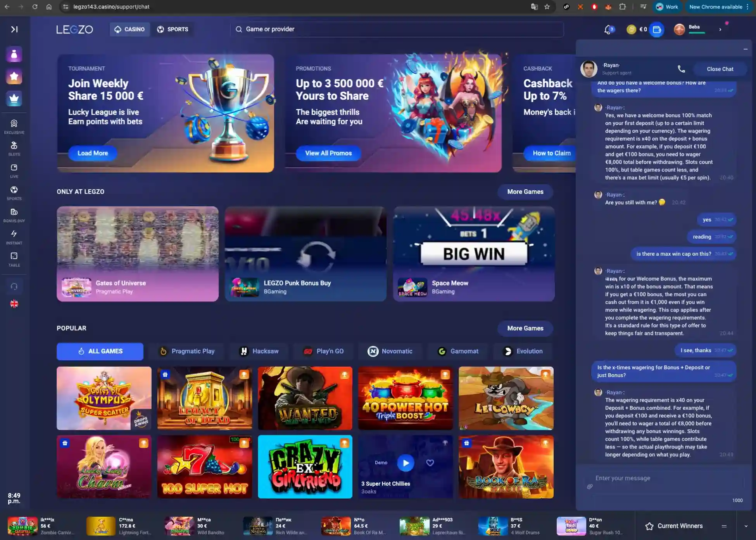The width and height of the screenshot is (756, 540).
Task: Expand the chevron next to Beba profile
Action: tap(720, 29)
